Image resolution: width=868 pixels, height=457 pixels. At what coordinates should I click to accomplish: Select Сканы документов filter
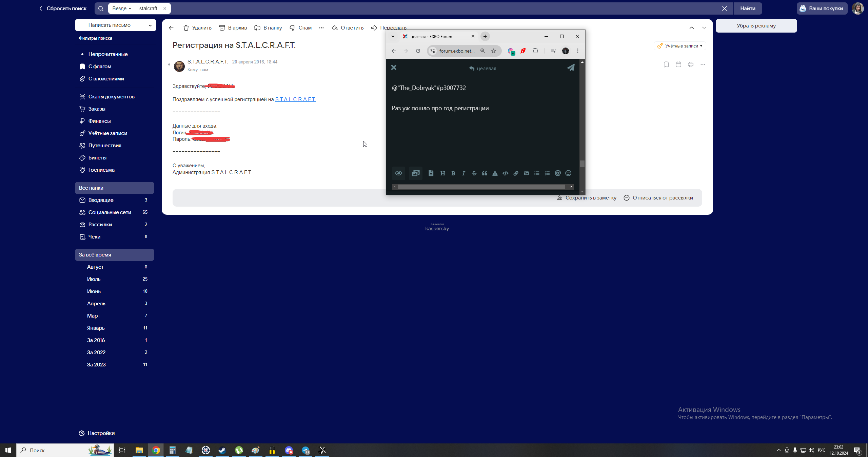(x=111, y=97)
